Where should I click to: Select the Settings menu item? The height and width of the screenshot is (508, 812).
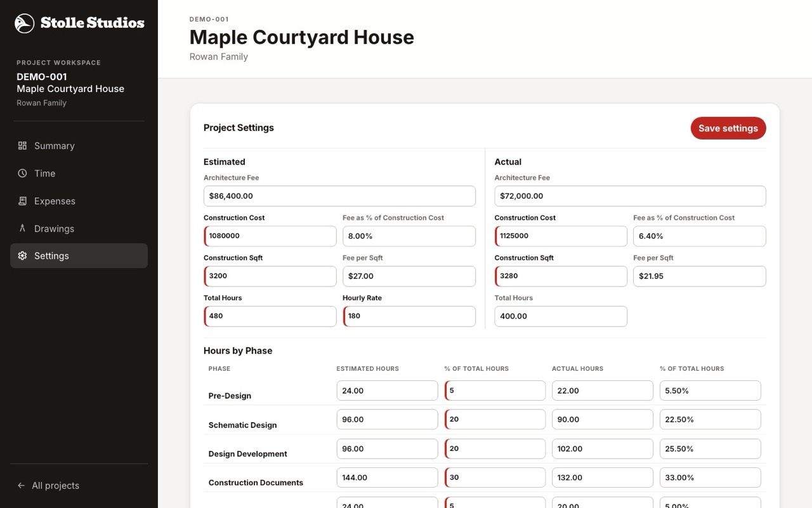[x=79, y=256]
